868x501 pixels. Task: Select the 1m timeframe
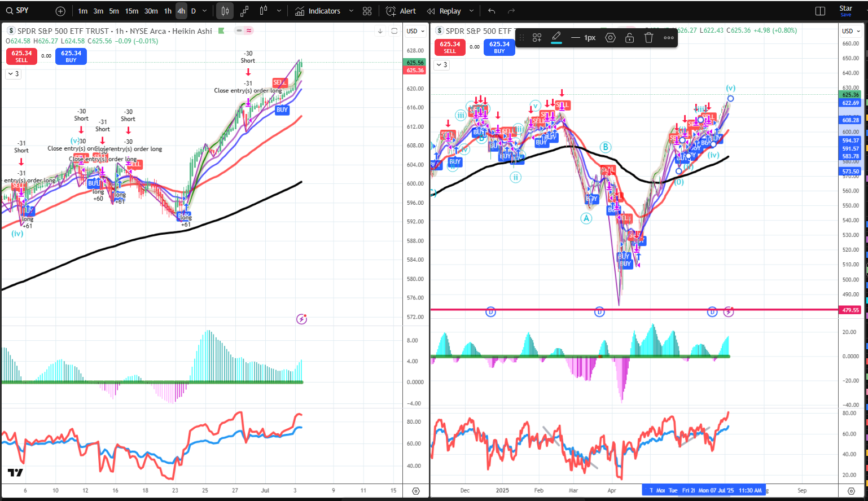point(83,11)
